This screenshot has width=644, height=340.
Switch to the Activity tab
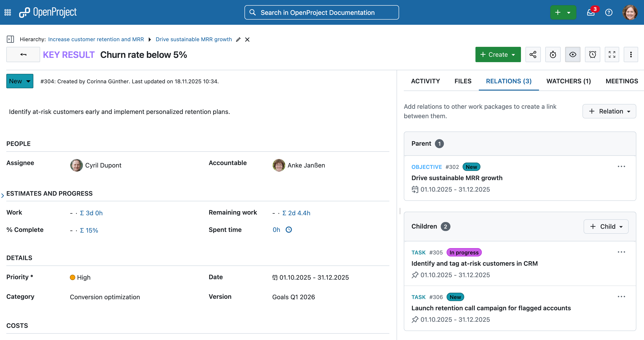click(425, 81)
